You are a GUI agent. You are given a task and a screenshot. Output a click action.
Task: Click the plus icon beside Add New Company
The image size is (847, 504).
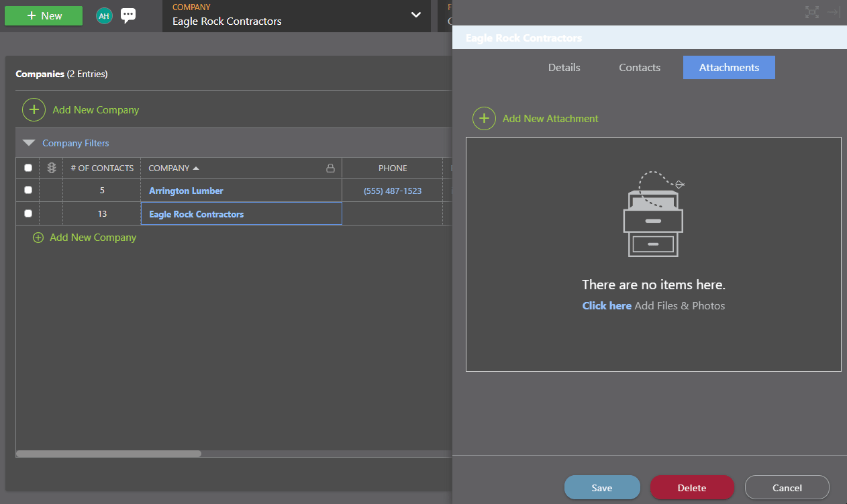point(34,109)
